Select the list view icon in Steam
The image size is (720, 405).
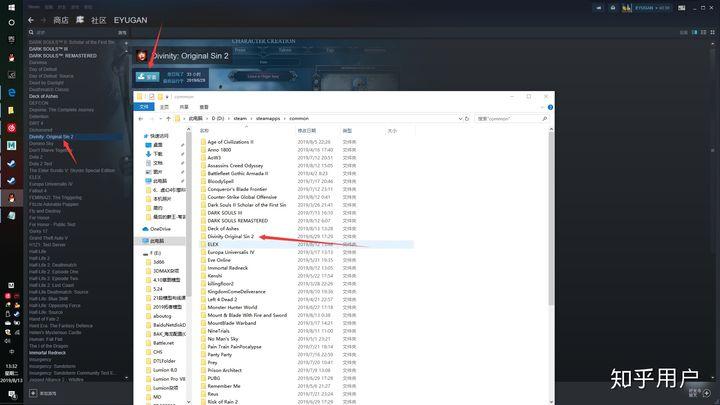(x=703, y=32)
